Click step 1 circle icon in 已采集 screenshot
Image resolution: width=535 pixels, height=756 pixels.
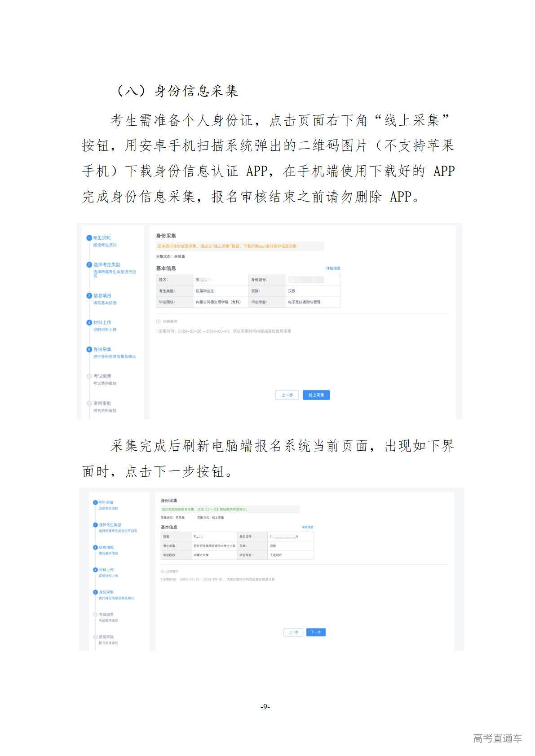click(x=95, y=502)
